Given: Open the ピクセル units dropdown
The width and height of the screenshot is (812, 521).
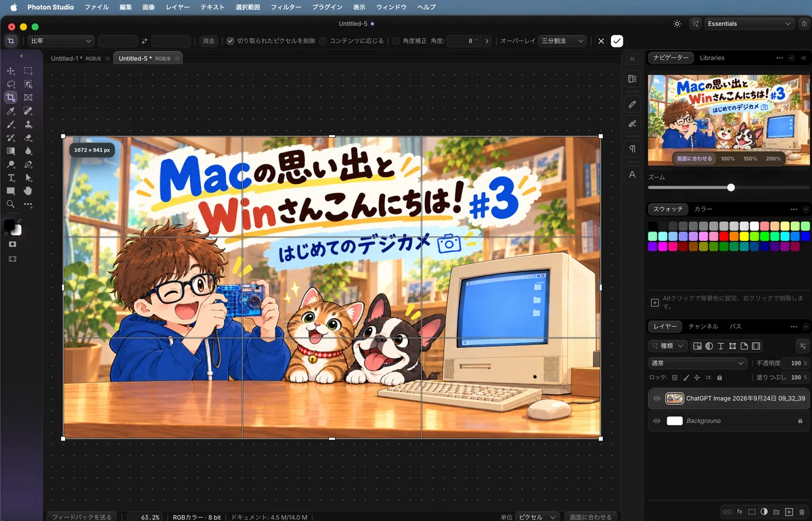Looking at the screenshot, I should point(537,517).
